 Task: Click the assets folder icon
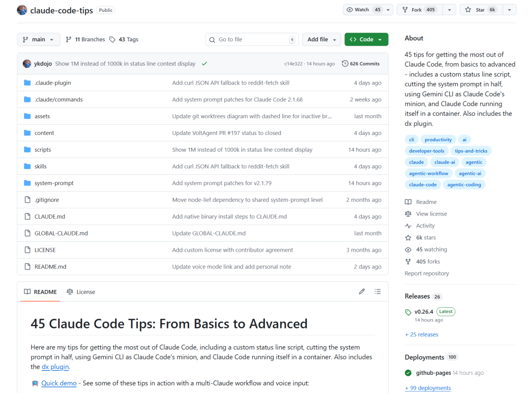coord(28,116)
